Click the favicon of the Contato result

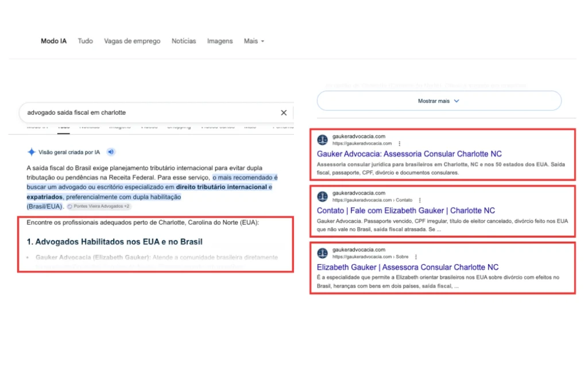coord(323,196)
